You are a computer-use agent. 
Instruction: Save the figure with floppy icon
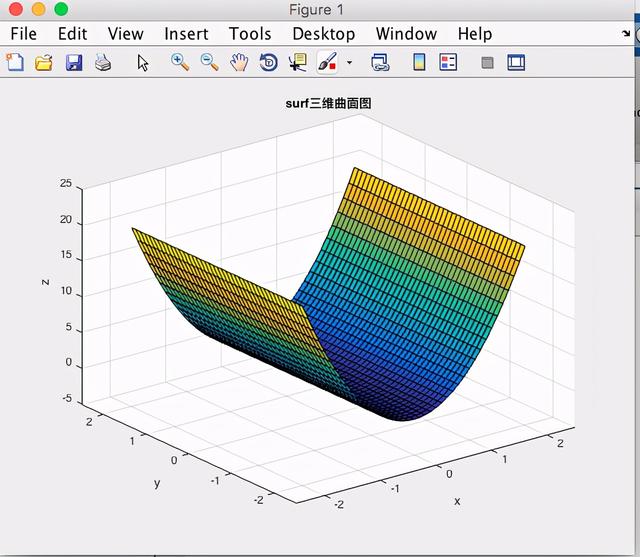click(74, 63)
